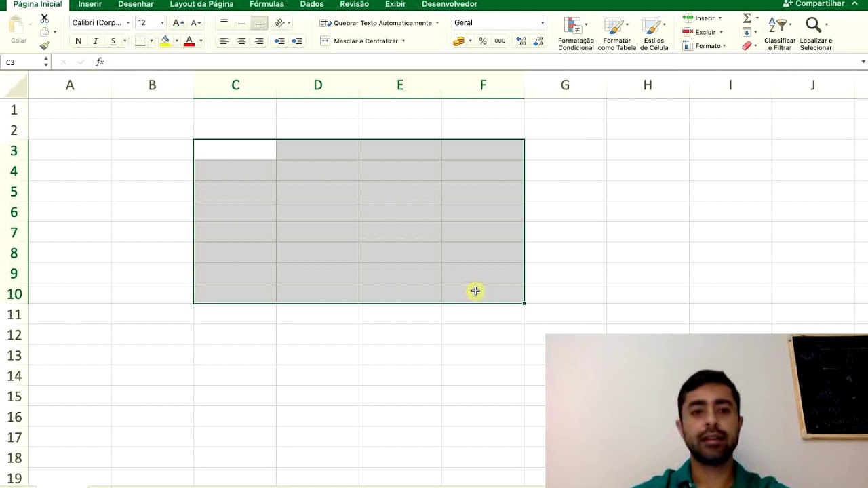Switch to the Inserir tab

tap(90, 4)
